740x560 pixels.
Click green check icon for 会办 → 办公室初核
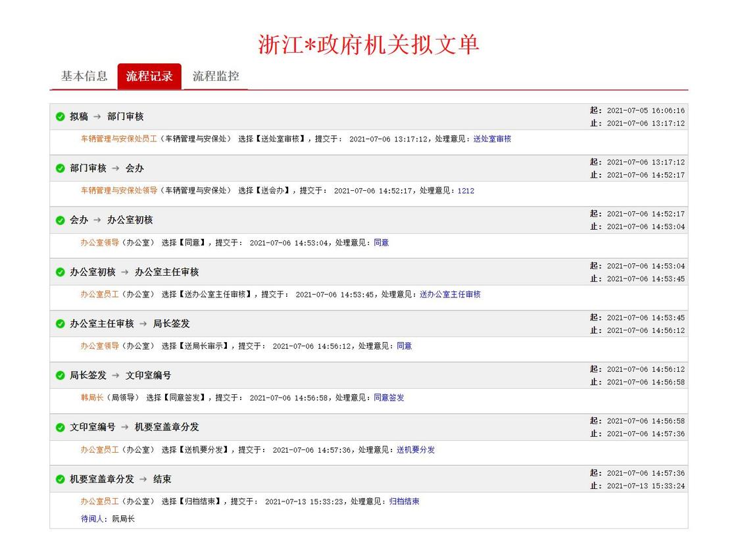point(61,220)
